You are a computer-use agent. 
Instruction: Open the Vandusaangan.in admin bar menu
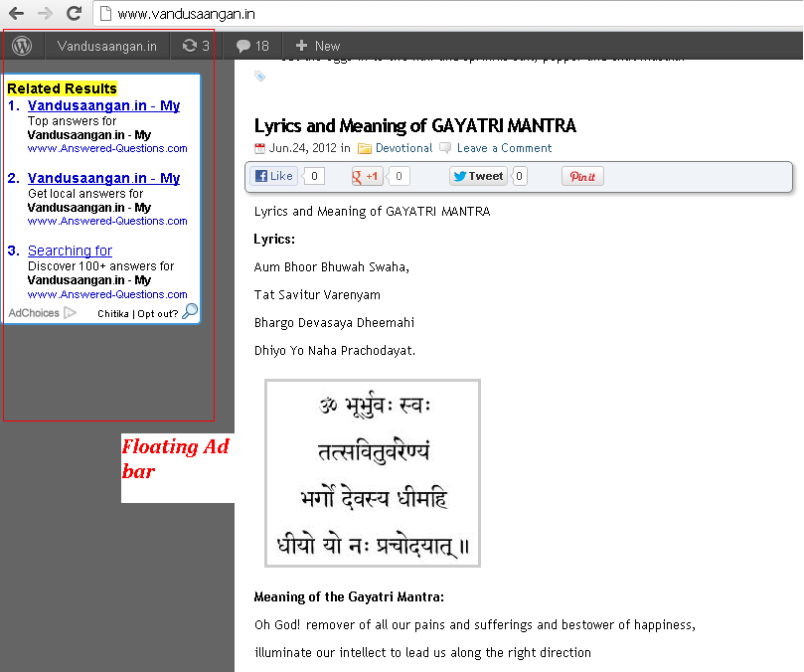point(106,46)
